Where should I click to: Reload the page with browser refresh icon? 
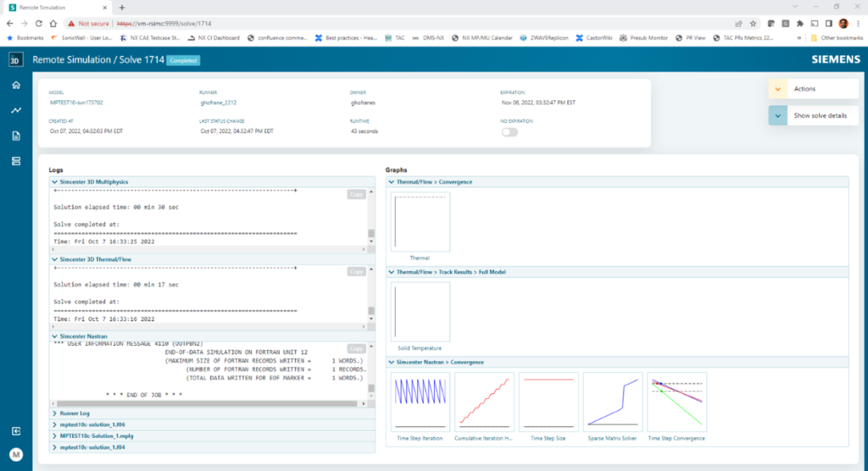[x=38, y=24]
